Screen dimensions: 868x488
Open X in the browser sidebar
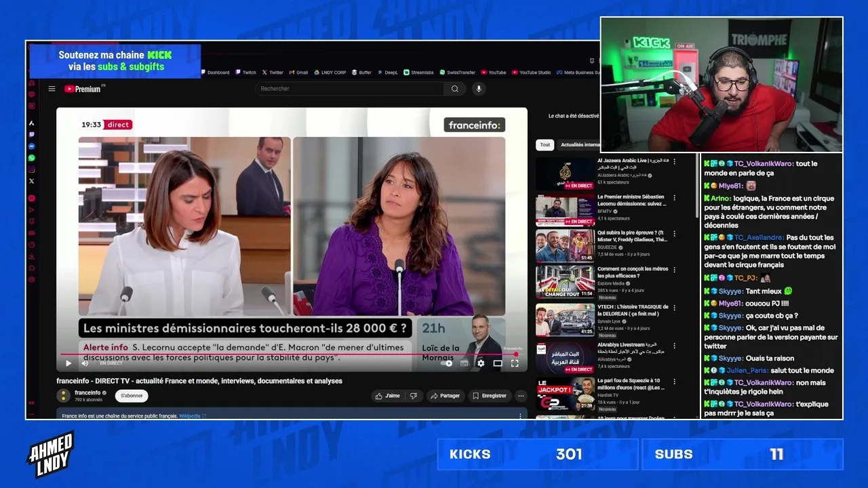(x=32, y=181)
